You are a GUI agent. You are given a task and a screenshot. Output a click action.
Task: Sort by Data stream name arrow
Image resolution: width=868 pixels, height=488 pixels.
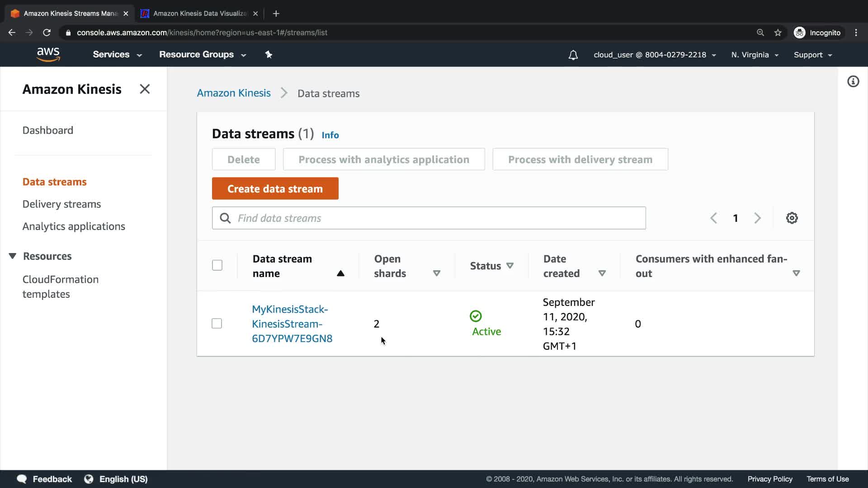pyautogui.click(x=340, y=273)
